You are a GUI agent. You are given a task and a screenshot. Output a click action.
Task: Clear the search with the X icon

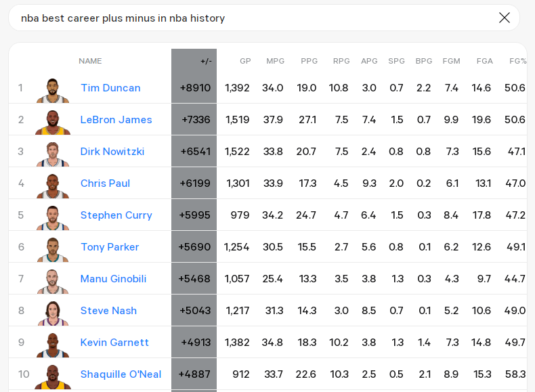pos(505,18)
